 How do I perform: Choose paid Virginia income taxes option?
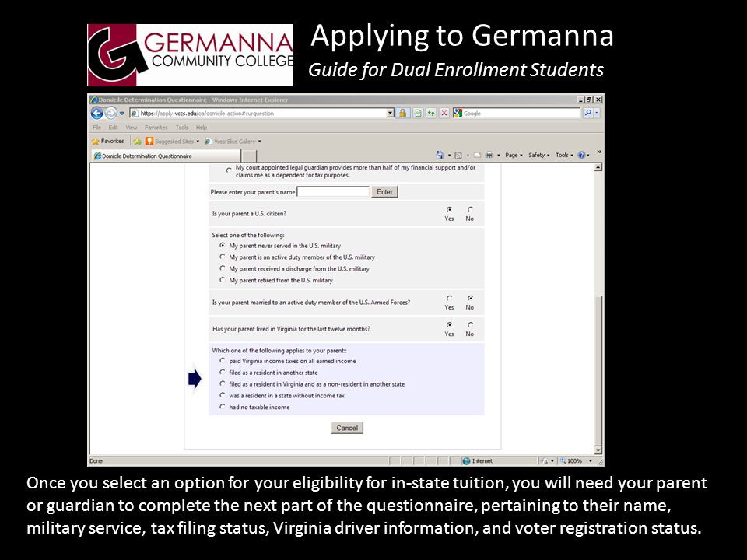point(223,360)
